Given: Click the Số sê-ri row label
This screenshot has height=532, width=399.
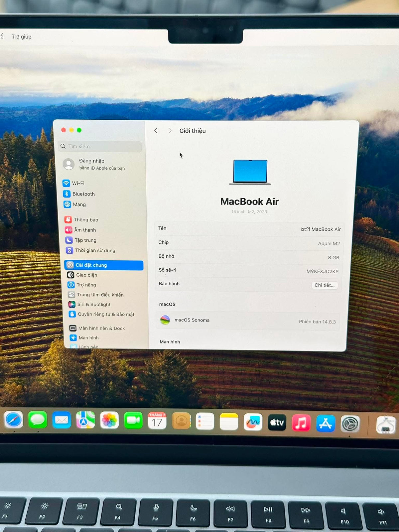Looking at the screenshot, I should [167, 270].
